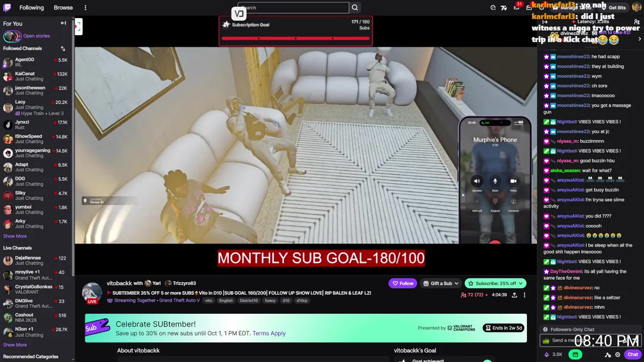Click the Ends in 2w 5d badge

point(503,328)
